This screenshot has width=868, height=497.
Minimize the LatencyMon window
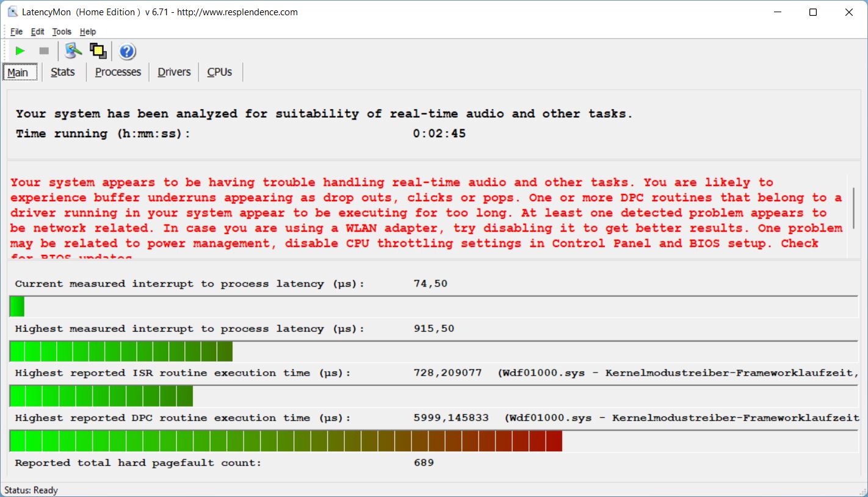click(777, 12)
